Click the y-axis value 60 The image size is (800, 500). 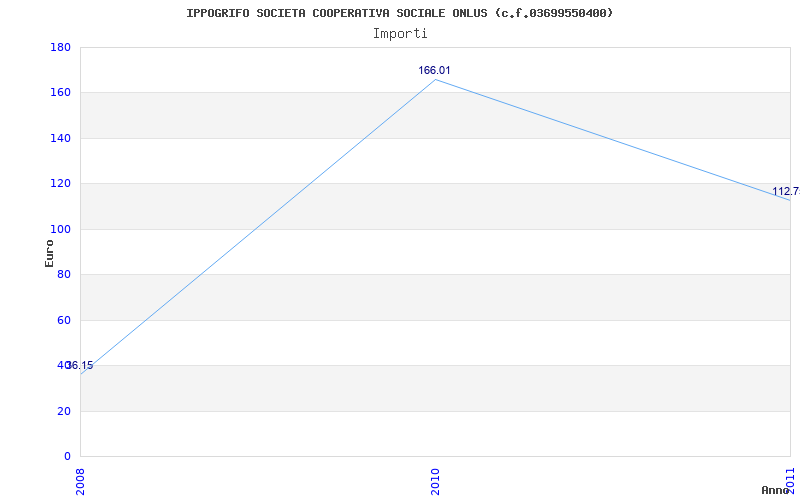[64, 320]
